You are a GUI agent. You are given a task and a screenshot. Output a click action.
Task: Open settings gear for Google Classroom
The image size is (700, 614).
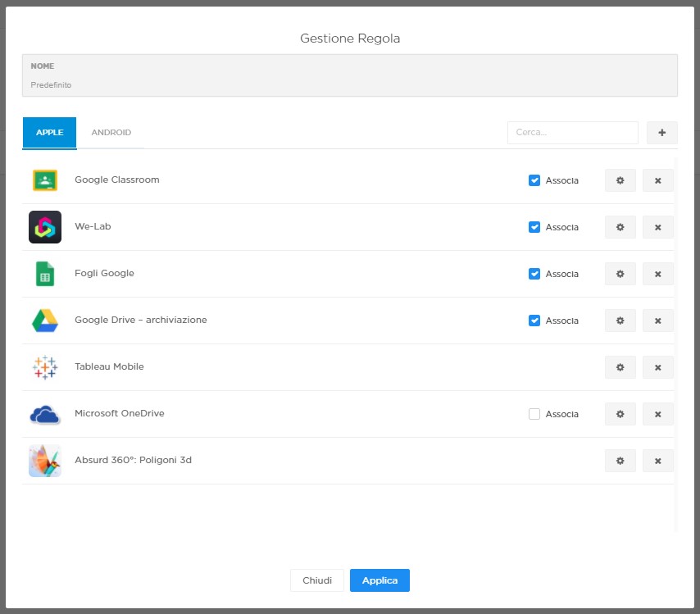[620, 180]
